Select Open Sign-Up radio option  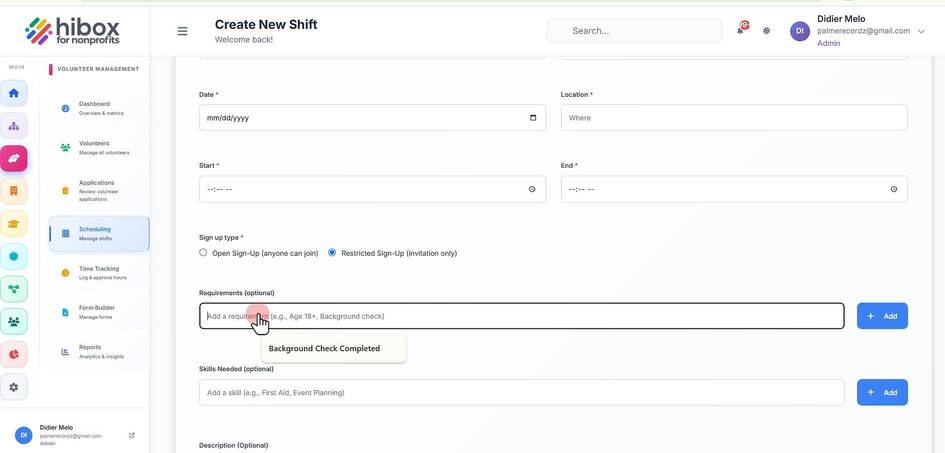(203, 253)
